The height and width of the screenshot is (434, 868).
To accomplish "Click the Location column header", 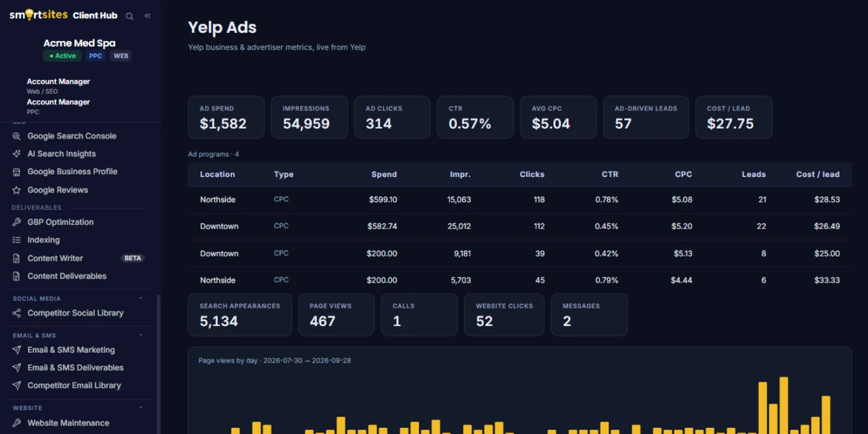I will point(218,174).
